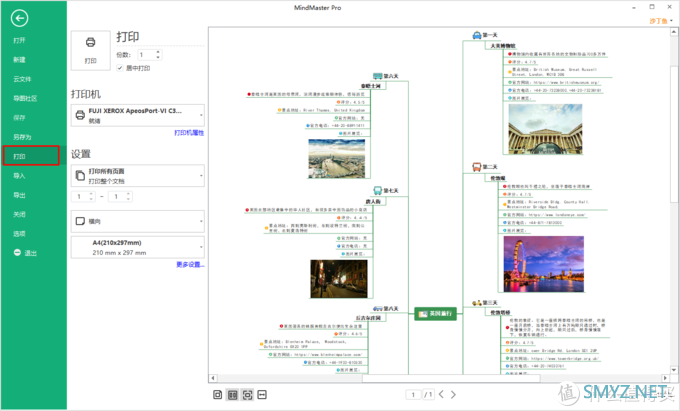Click the end page number field
This screenshot has width=680, height=411.
117,197
